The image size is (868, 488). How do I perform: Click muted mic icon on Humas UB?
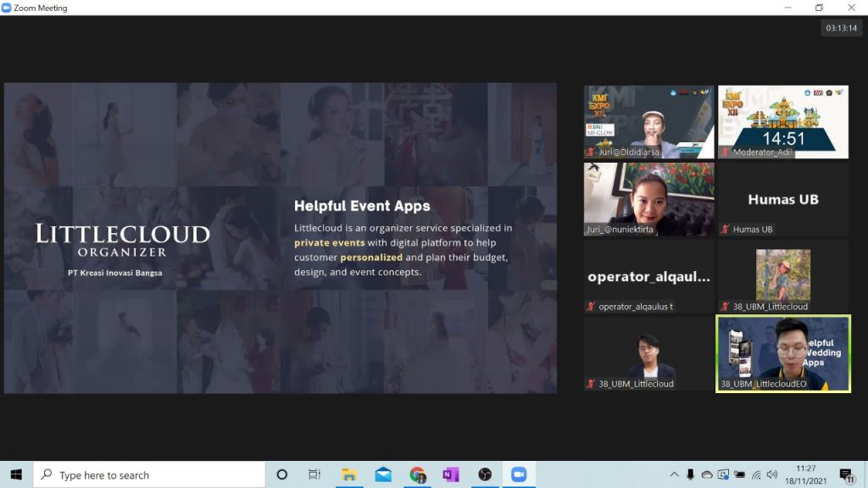click(x=726, y=229)
